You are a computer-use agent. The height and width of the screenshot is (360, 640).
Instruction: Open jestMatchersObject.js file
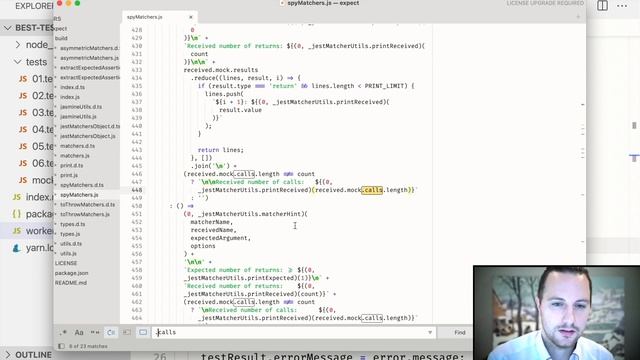tap(88, 136)
